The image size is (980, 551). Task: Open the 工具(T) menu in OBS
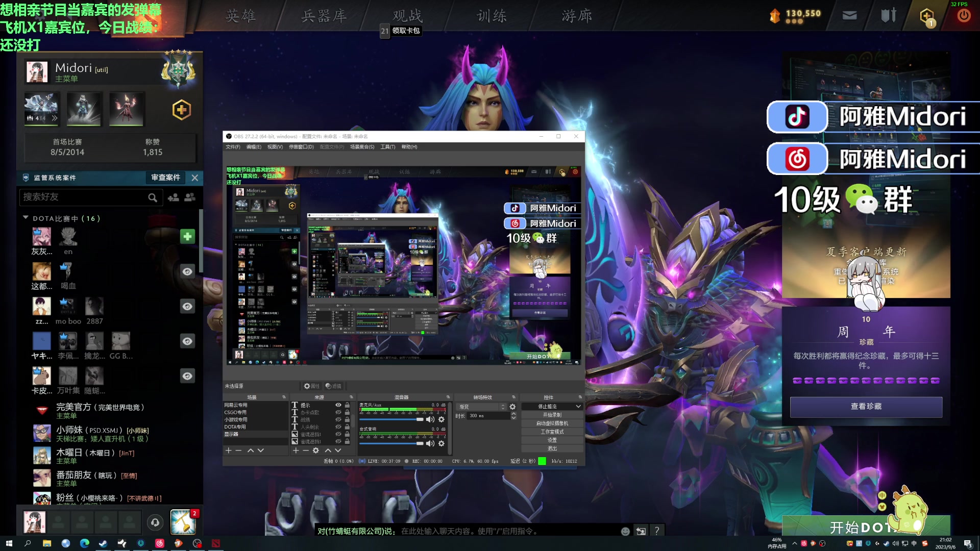[387, 147]
